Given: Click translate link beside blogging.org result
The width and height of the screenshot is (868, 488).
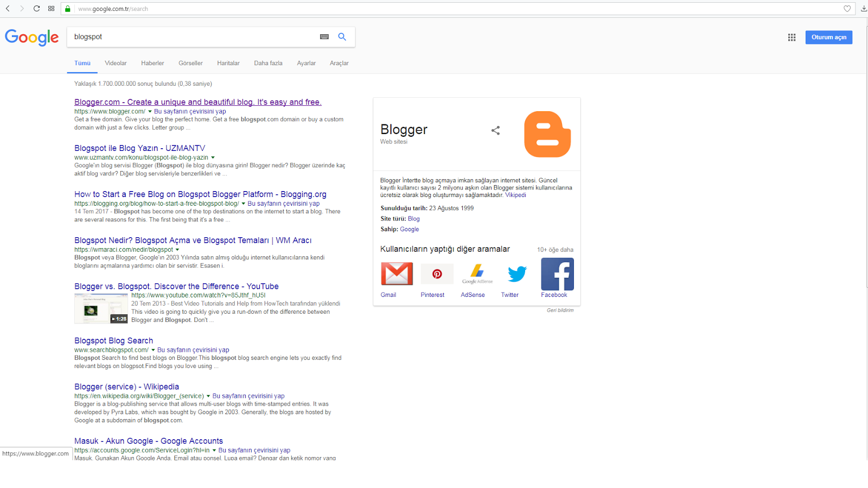Looking at the screenshot, I should 283,204.
